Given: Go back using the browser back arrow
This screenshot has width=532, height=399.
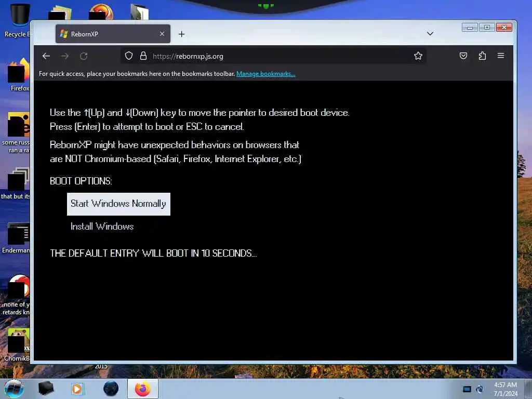Looking at the screenshot, I should pyautogui.click(x=46, y=56).
